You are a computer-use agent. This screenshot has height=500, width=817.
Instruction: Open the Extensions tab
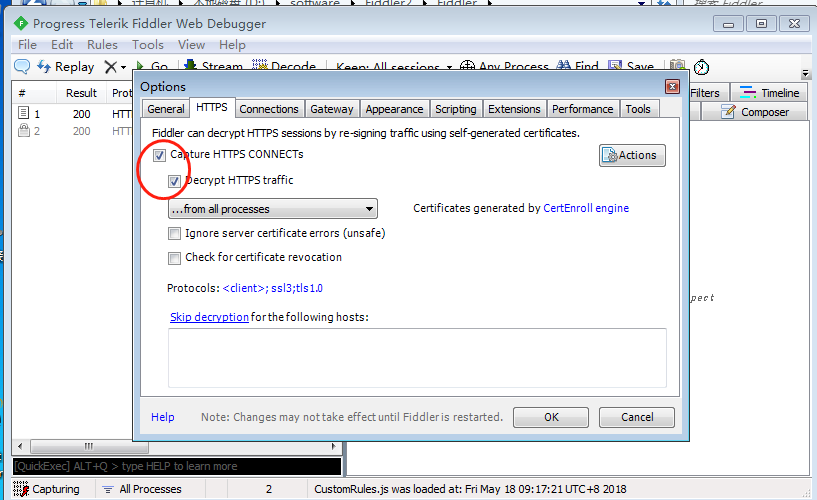514,109
